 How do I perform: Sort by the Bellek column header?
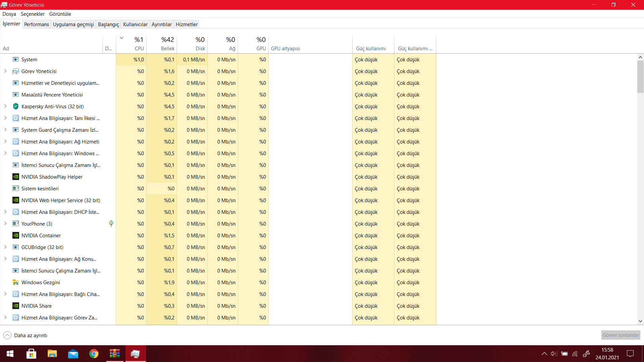(x=162, y=44)
